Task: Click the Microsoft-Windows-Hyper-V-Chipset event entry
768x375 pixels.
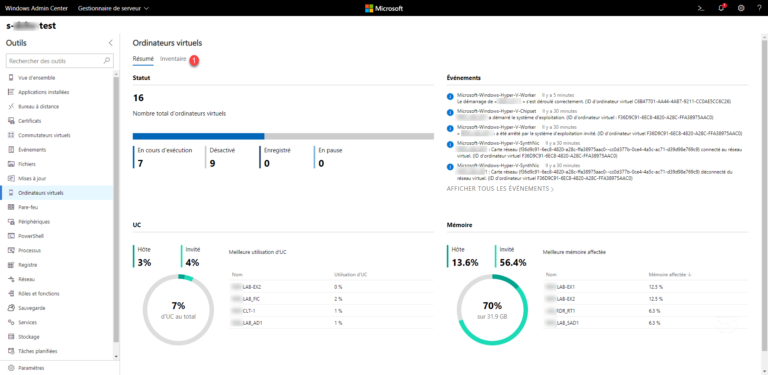Action: (580, 114)
